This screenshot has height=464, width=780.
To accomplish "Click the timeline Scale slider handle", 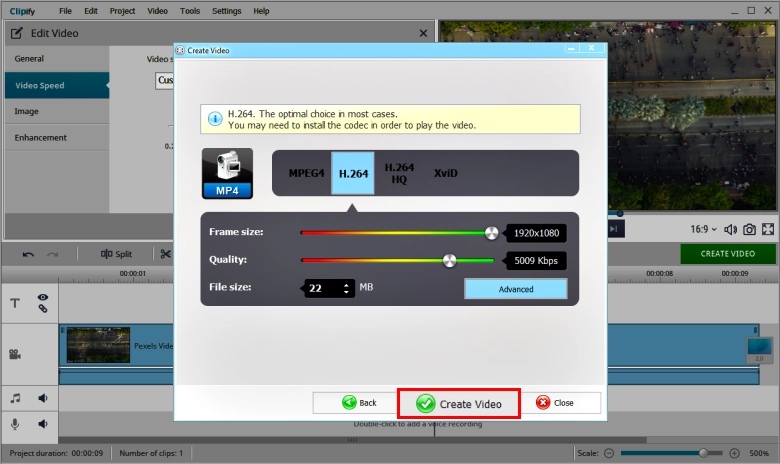I will (x=703, y=453).
